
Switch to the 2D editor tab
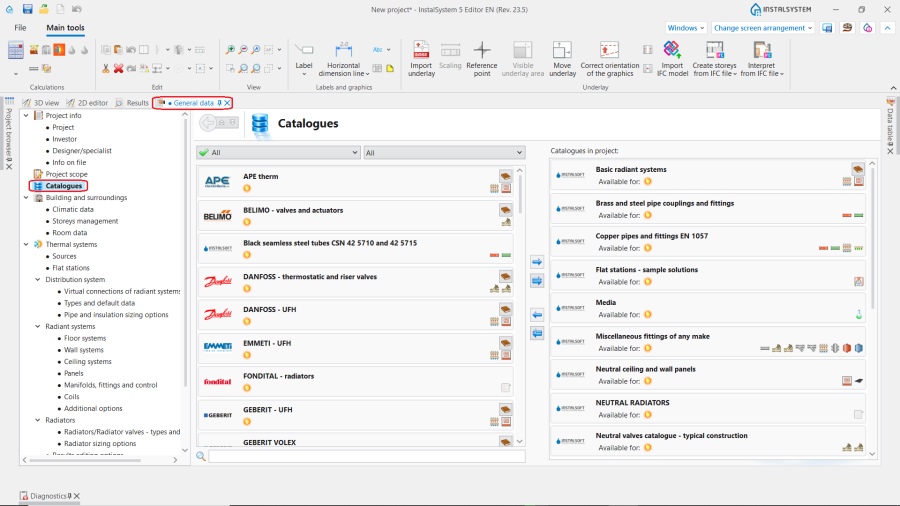pos(87,103)
